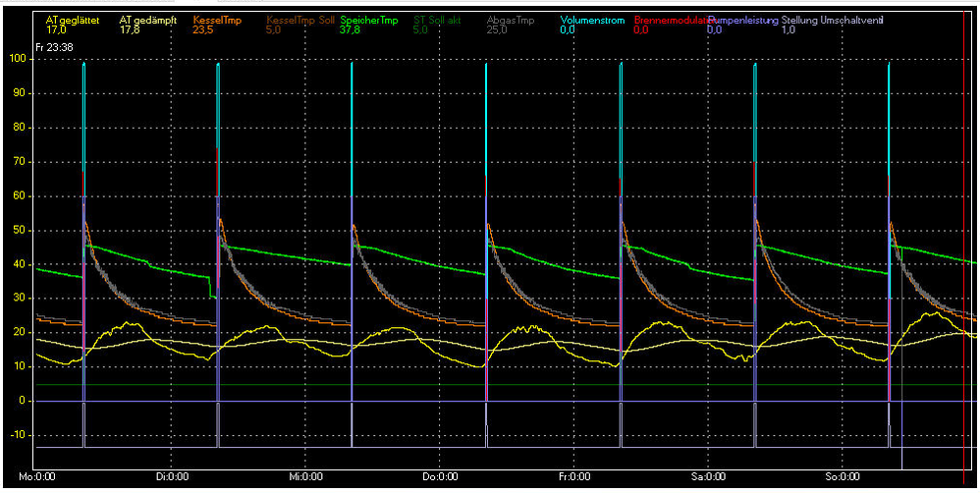The height and width of the screenshot is (493, 980).
Task: Click the orange KesselTmp legend label
Action: [217, 20]
